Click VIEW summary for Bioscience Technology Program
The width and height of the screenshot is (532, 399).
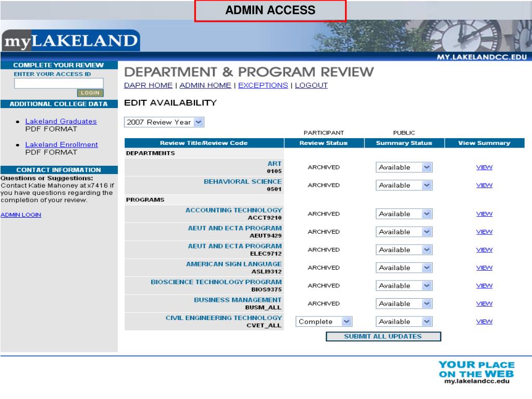pos(484,286)
